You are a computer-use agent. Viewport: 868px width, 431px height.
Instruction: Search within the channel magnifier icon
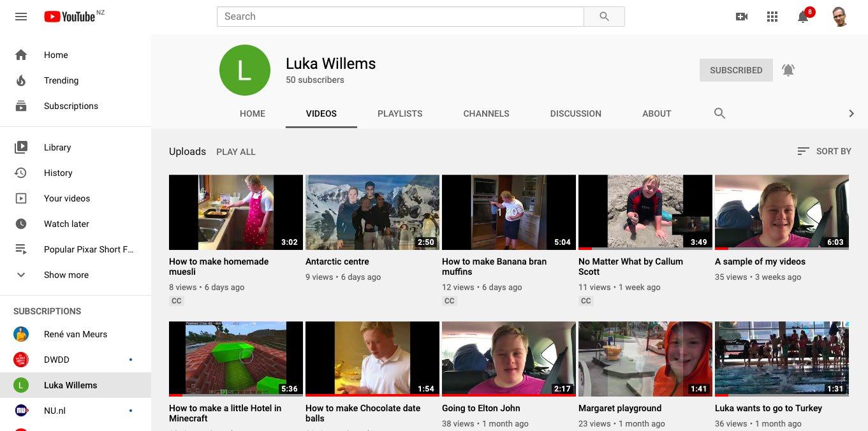pos(719,113)
